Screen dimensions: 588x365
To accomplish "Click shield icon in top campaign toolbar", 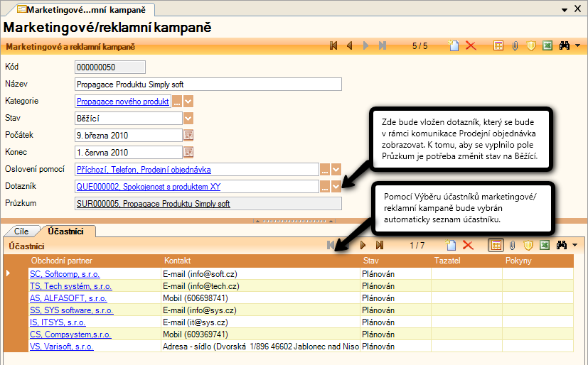I will coord(530,45).
